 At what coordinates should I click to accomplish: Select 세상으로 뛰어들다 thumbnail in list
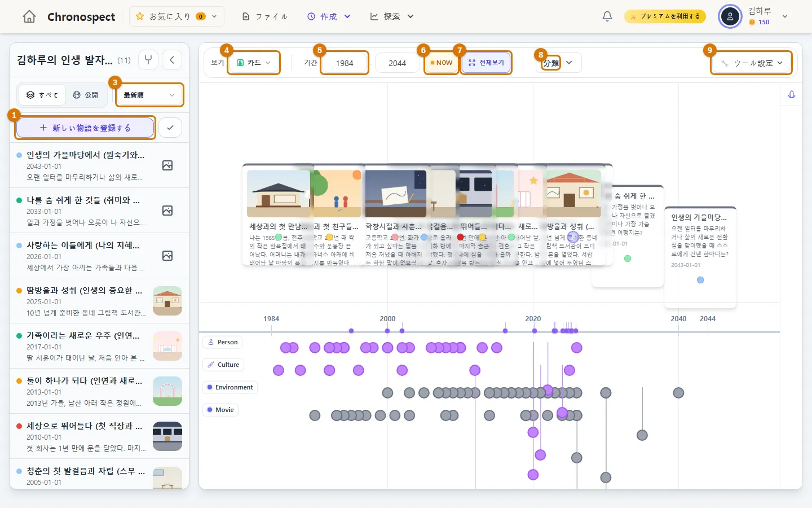coord(167,436)
